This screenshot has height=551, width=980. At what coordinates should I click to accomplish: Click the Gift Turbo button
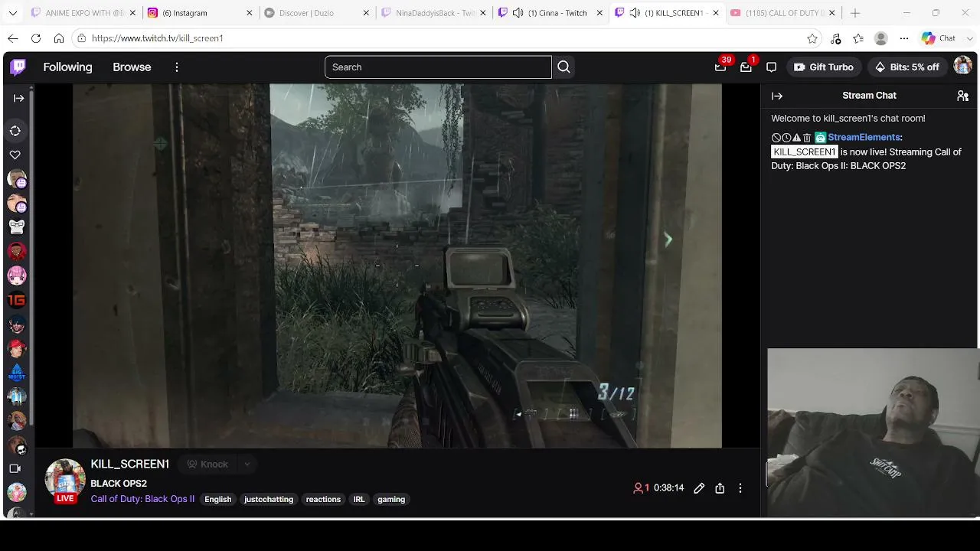click(824, 67)
